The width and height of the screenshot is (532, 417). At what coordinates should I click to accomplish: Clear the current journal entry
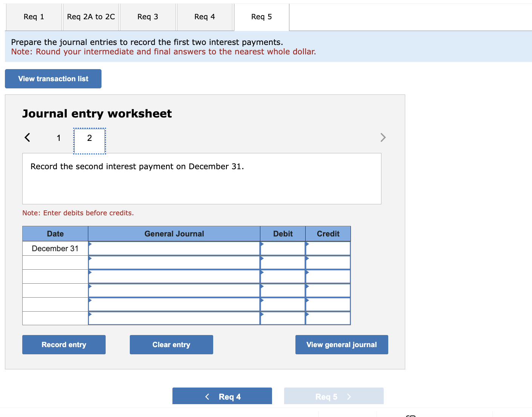(171, 344)
